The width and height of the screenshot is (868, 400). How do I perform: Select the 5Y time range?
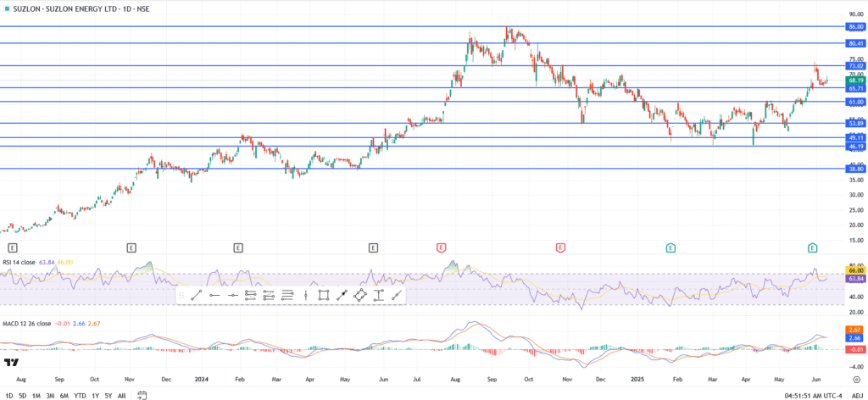(x=108, y=394)
